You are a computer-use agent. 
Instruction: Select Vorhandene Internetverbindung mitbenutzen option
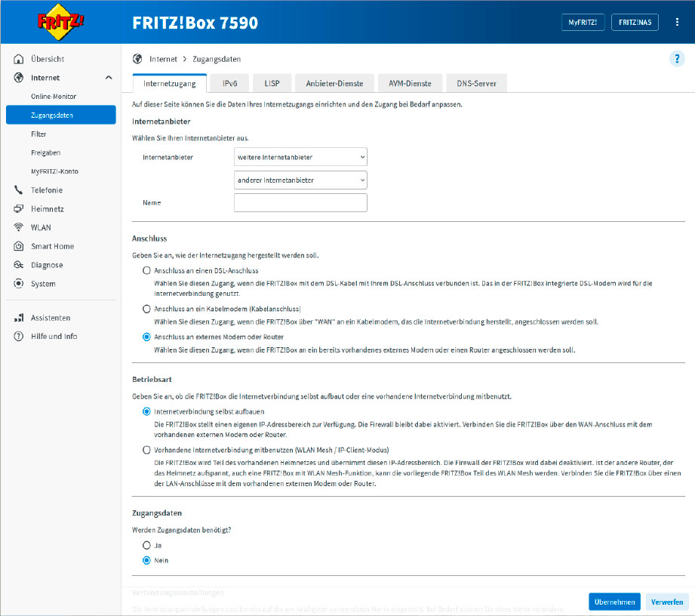pos(146,450)
